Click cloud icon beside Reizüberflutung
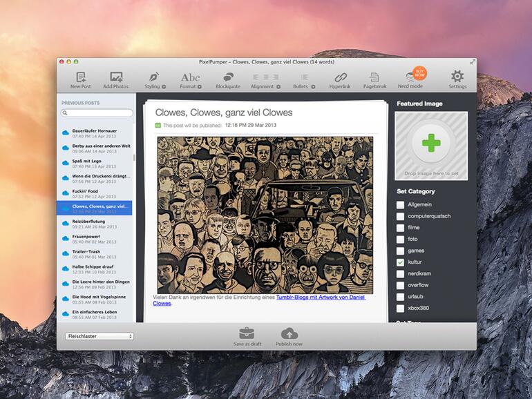 point(66,224)
